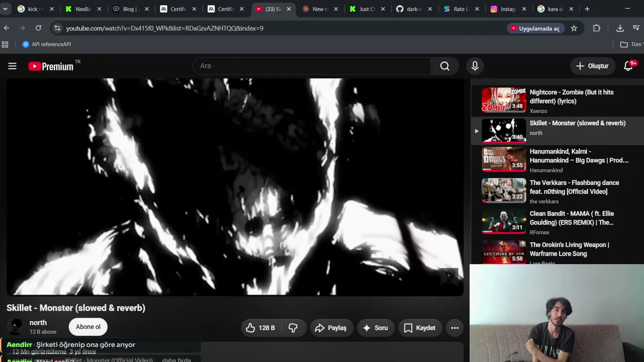The image size is (644, 362).
Task: Open The Verkkars Flashbang dance title
Action: (575, 187)
